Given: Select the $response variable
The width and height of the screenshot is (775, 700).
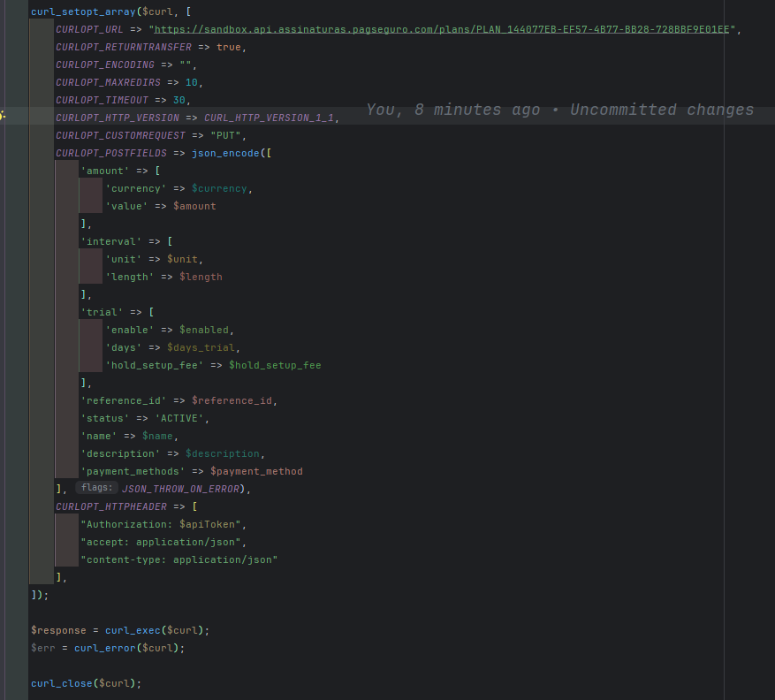Looking at the screenshot, I should (58, 630).
